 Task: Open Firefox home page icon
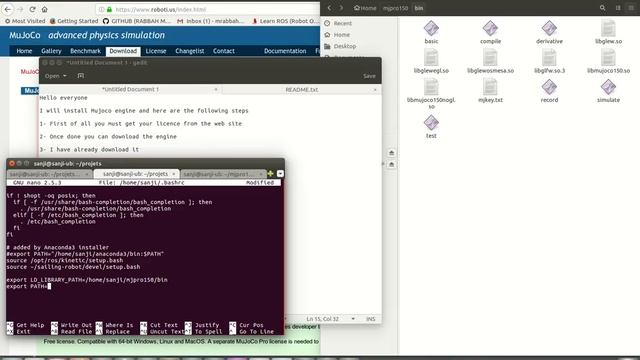coord(44,9)
